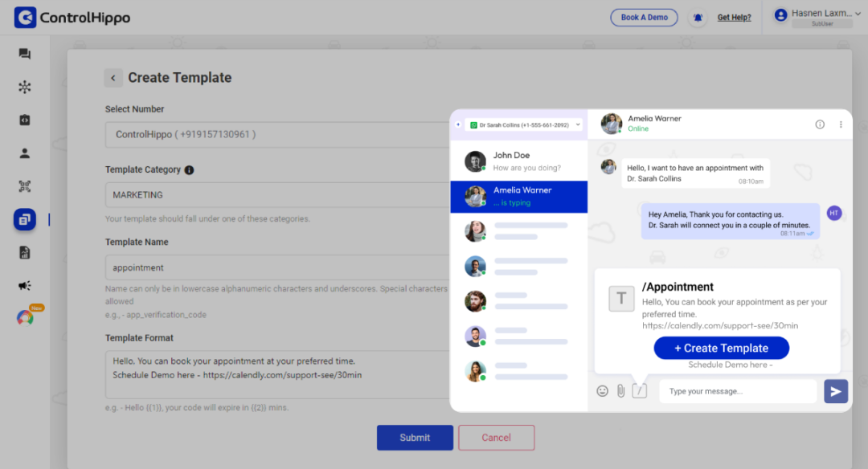The width and height of the screenshot is (868, 469).
Task: Go back using the arrow beside Create Template
Action: point(113,78)
